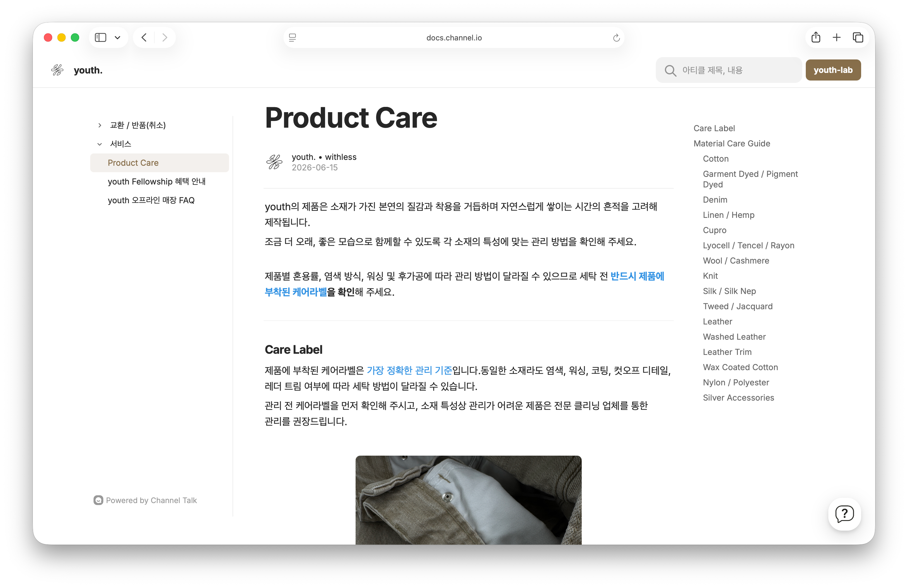This screenshot has width=908, height=588.
Task: Open the page reader icon in address bar
Action: 293,37
